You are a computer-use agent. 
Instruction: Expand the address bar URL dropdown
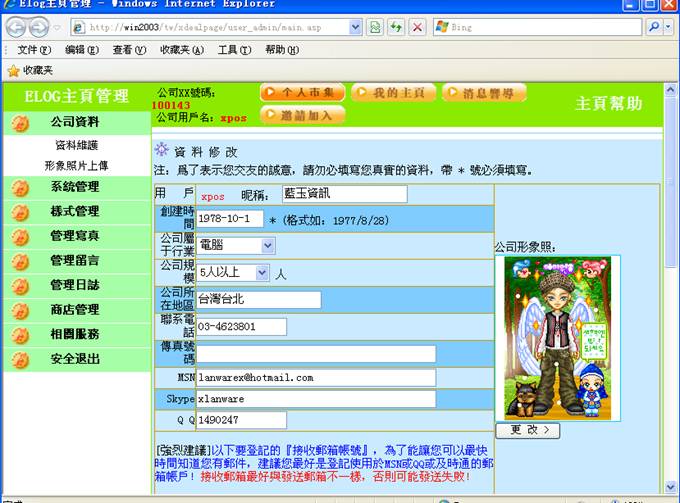(355, 27)
